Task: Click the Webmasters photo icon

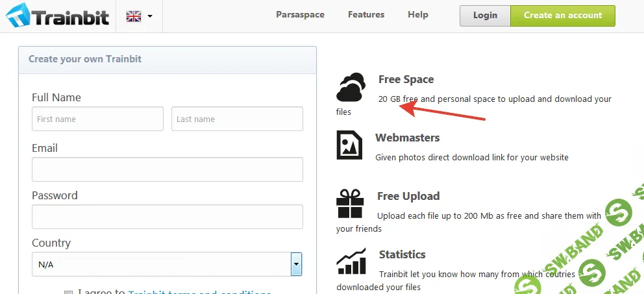Action: [349, 145]
